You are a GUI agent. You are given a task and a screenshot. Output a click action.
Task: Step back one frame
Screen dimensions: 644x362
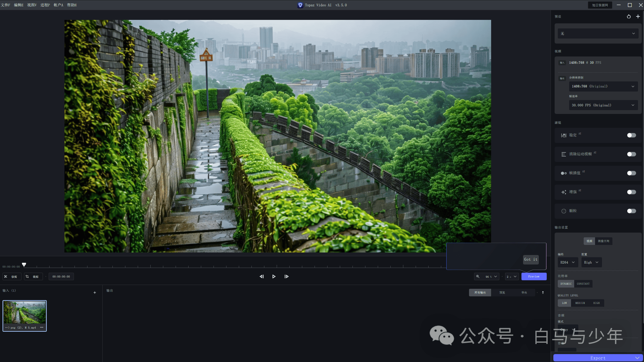262,276
